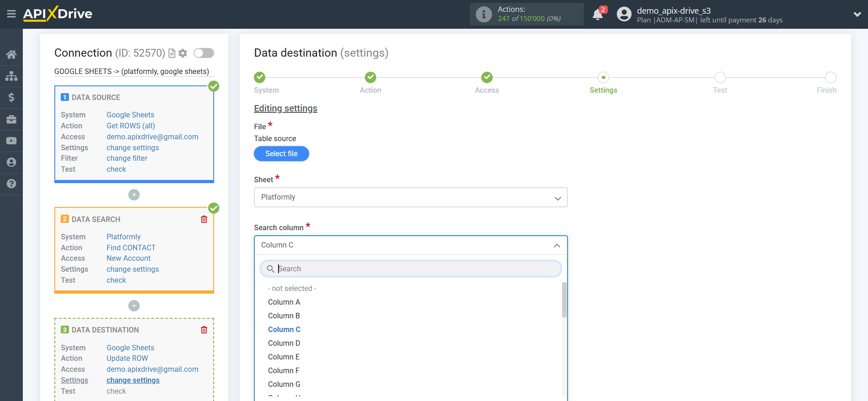Open the connections diagram sidebar icon
The image size is (868, 401).
pyautogui.click(x=11, y=76)
